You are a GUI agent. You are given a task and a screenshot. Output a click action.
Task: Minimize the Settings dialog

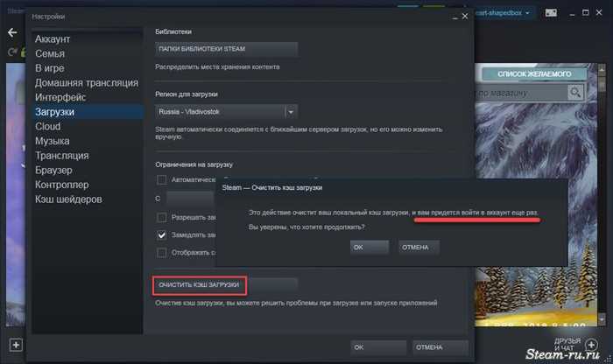click(454, 17)
